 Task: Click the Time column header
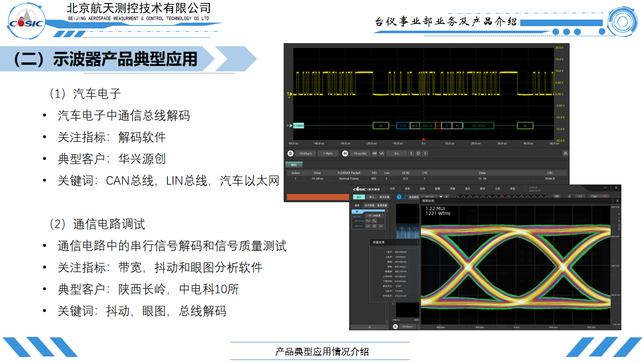[317, 173]
